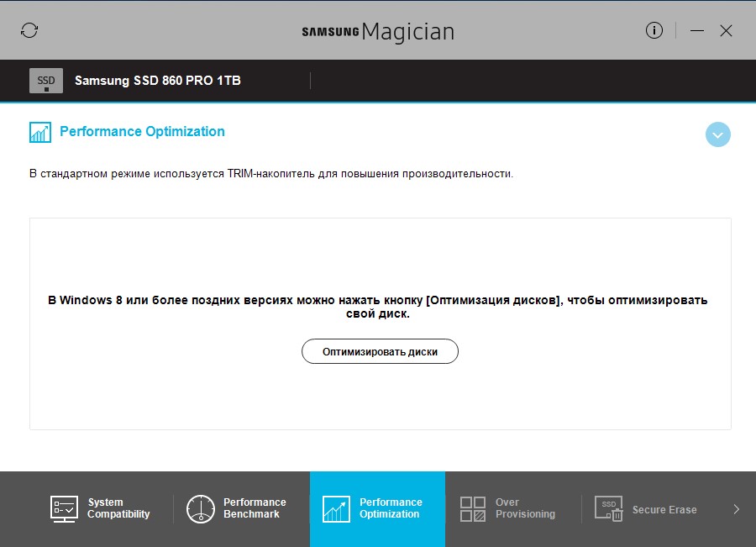Click the Samsung Magician title logo
The image size is (756, 547).
[378, 32]
